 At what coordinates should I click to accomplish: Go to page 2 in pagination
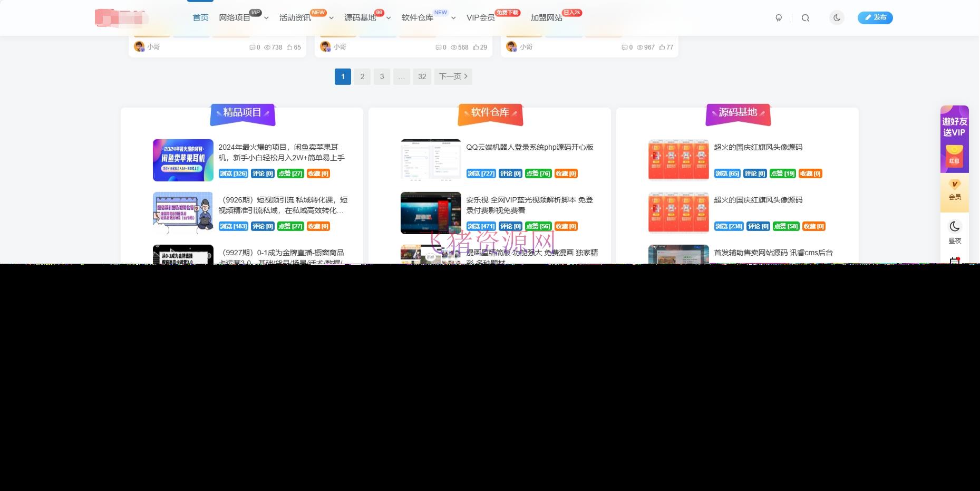tap(362, 76)
